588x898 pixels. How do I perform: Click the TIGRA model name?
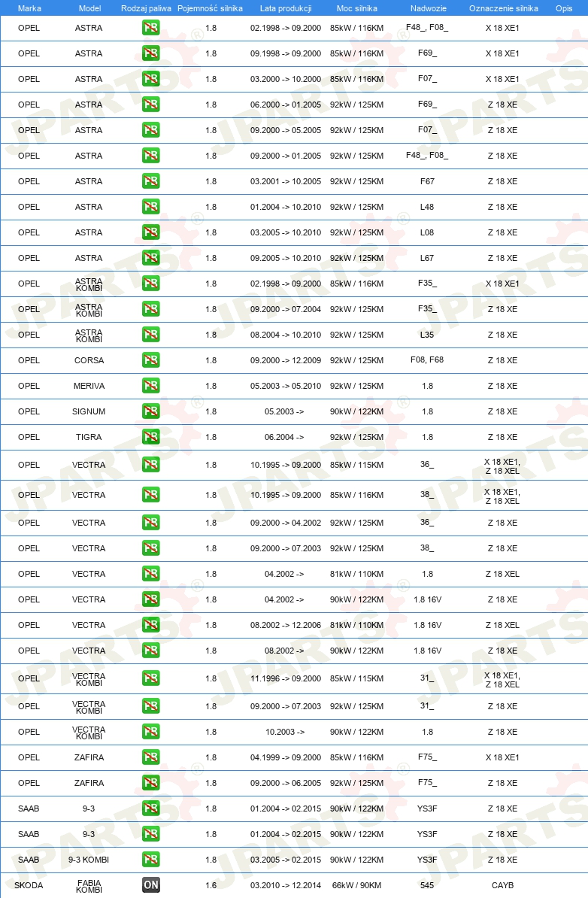pos(89,437)
